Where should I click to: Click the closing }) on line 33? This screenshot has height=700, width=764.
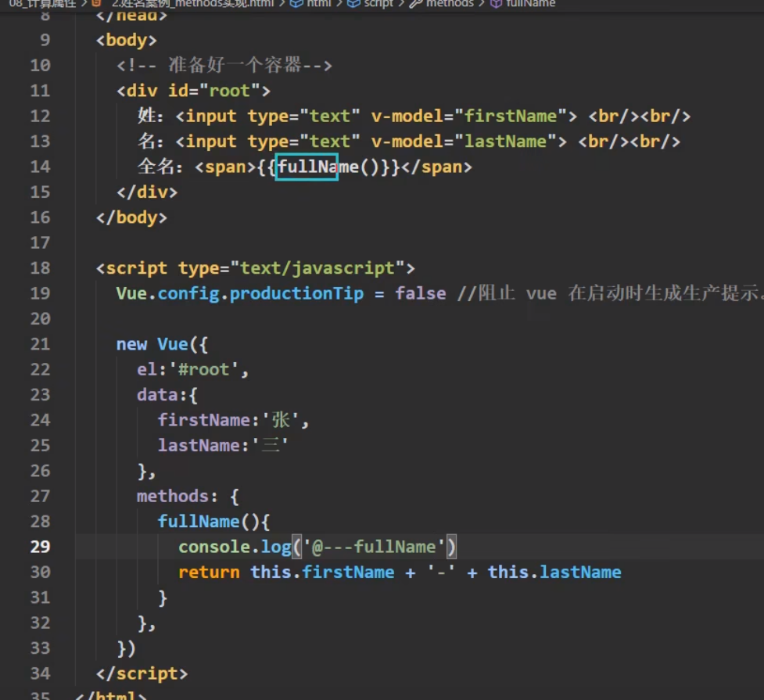[126, 648]
